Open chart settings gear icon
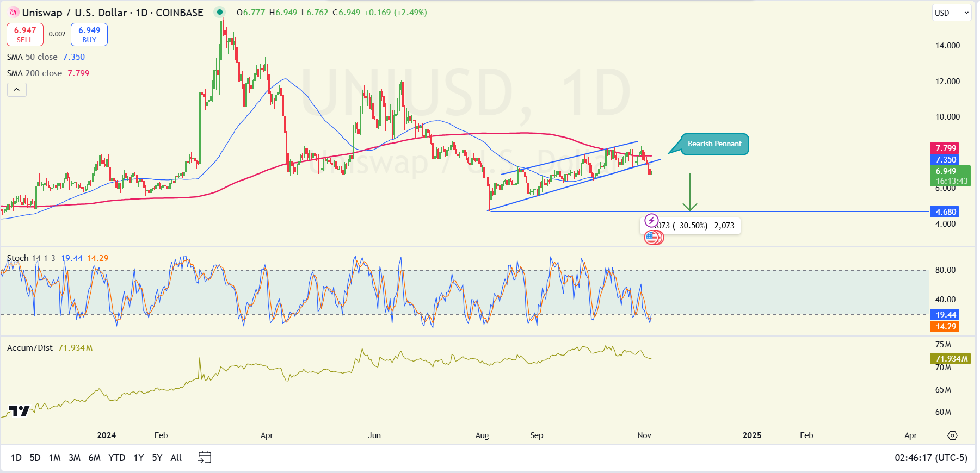This screenshot has height=473, width=980. [952, 435]
